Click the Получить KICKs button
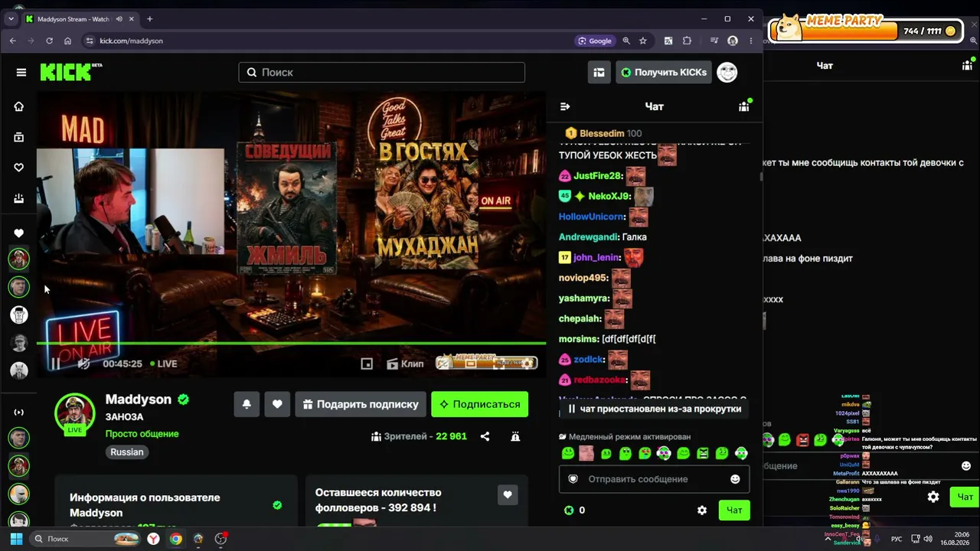This screenshot has width=980, height=551. (x=664, y=72)
